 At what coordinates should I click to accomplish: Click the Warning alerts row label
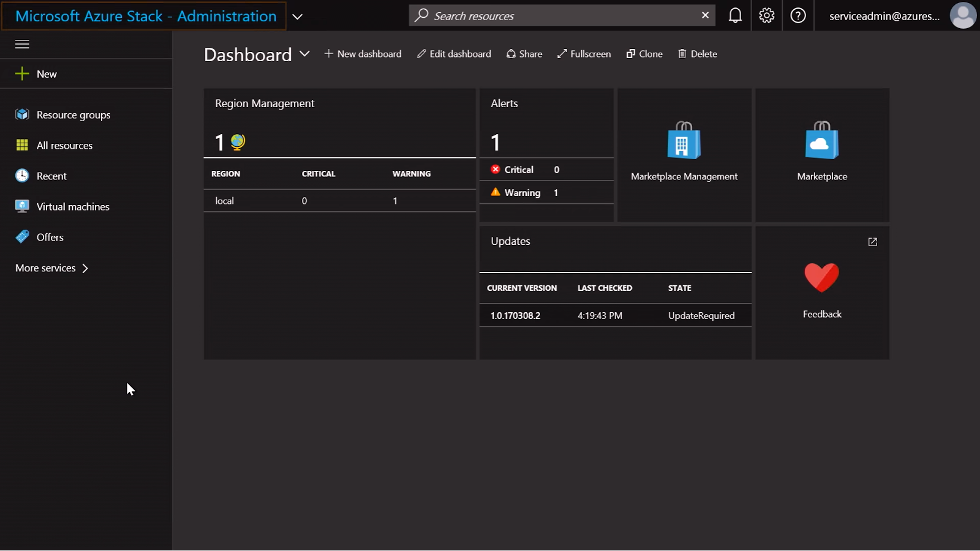pos(522,192)
